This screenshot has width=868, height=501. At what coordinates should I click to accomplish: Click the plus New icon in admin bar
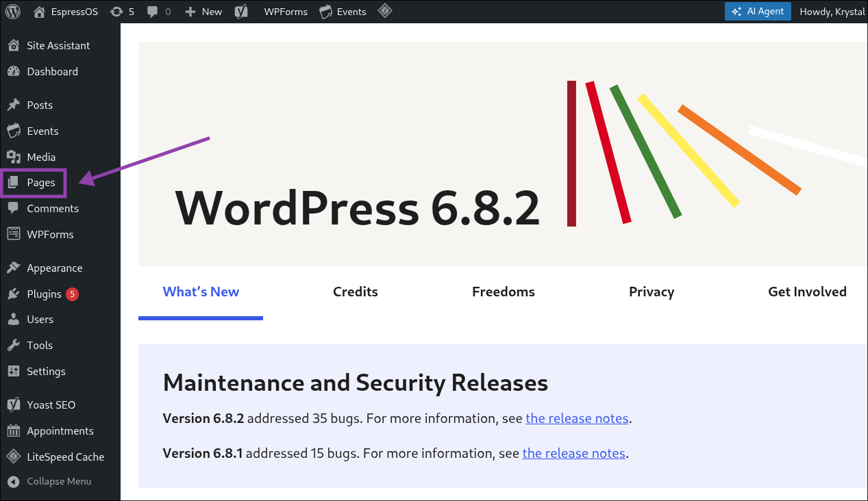(190, 12)
